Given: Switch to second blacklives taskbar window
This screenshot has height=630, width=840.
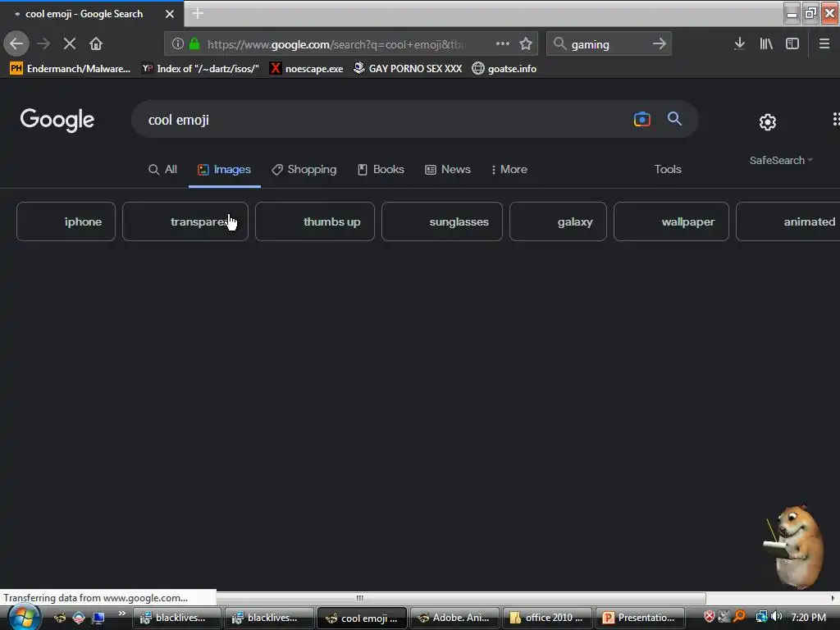Looking at the screenshot, I should click(269, 618).
